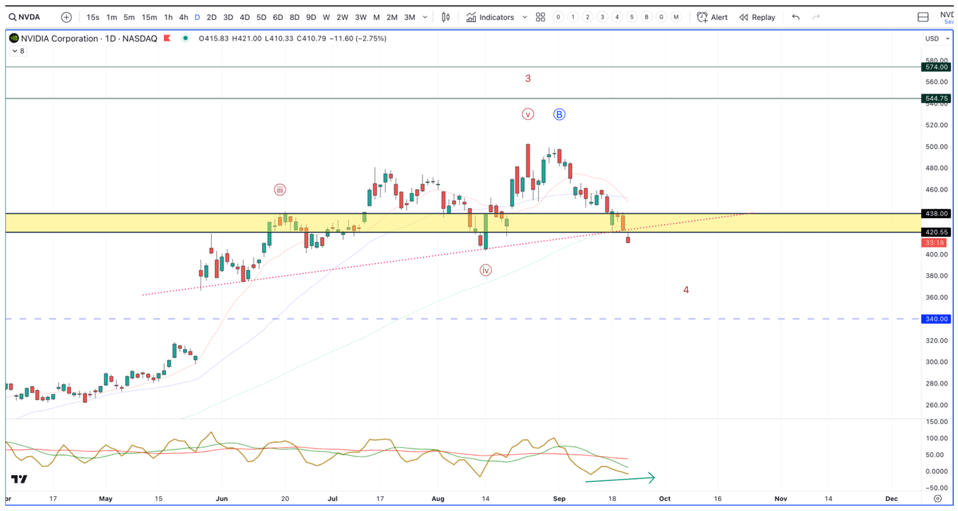Click the circled B quick button
This screenshot has width=958, height=511.
pos(646,17)
